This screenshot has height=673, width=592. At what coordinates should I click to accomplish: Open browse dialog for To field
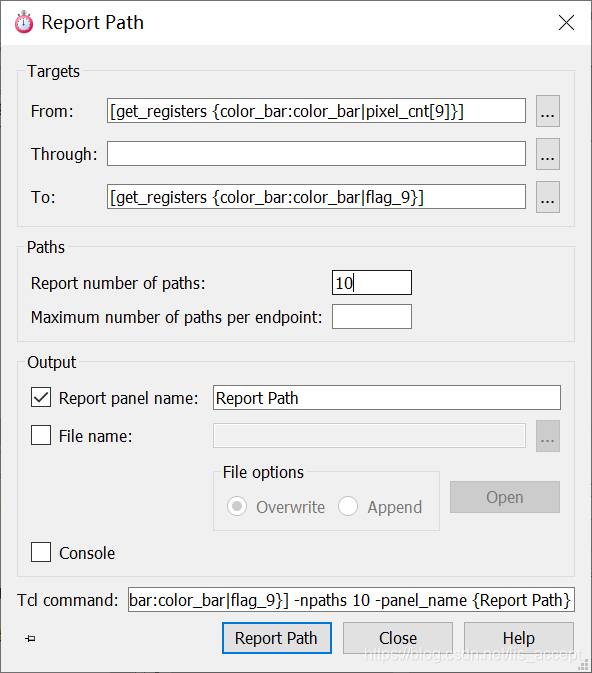click(x=547, y=197)
